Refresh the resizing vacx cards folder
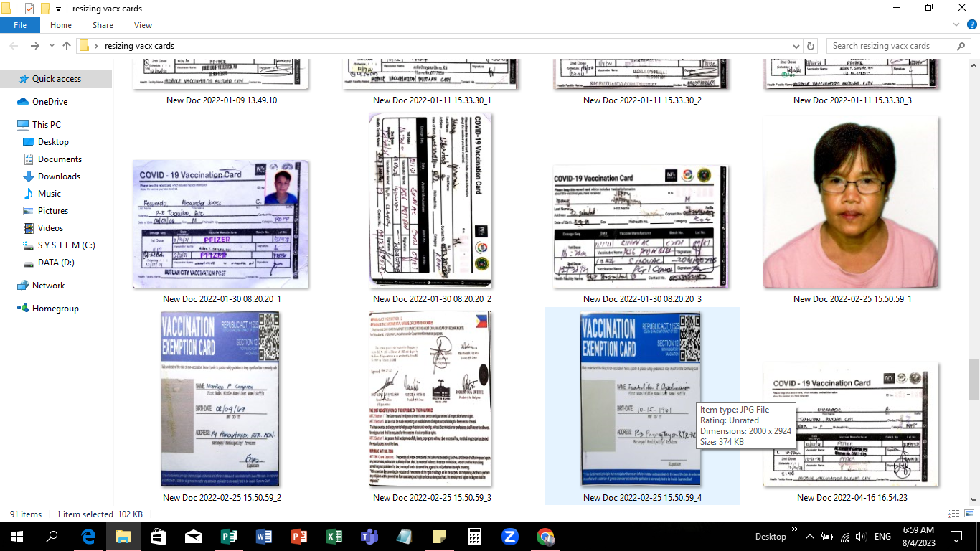Screen dimensions: 980x551 click(809, 45)
